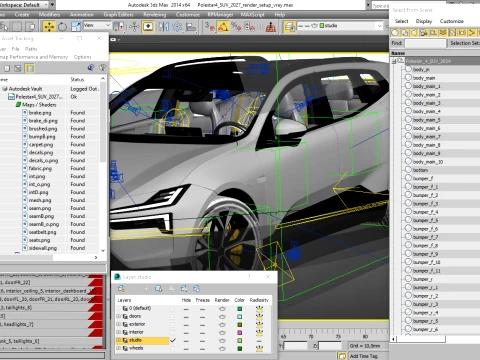Open Customize menu in Select From Scene
The height and width of the screenshot is (360, 480).
point(452,21)
